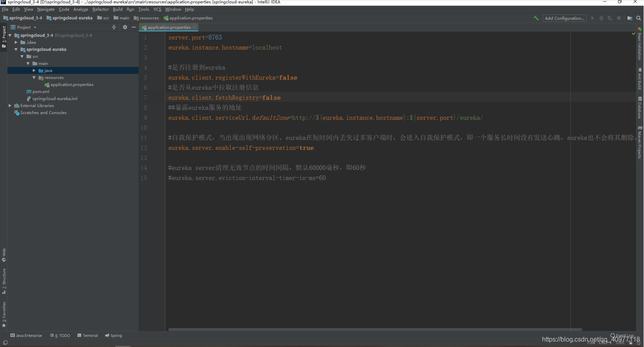Open Project Structure icon in toolbar
The image size is (644, 347).
pos(630,18)
